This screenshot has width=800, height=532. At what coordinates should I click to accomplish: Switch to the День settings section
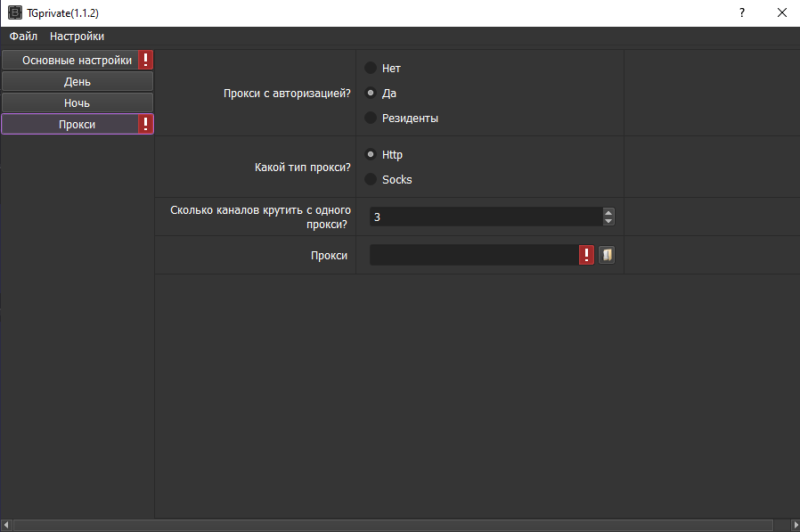point(77,82)
